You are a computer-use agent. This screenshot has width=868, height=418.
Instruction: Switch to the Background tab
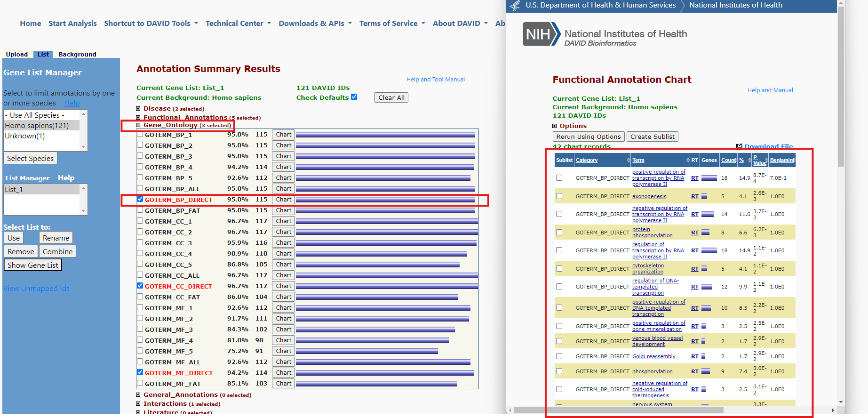point(77,54)
